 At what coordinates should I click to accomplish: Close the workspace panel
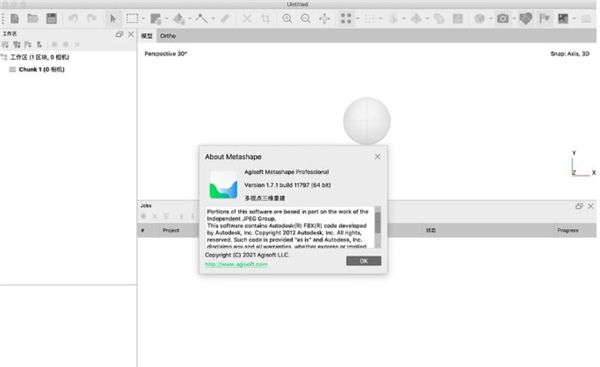[x=131, y=34]
